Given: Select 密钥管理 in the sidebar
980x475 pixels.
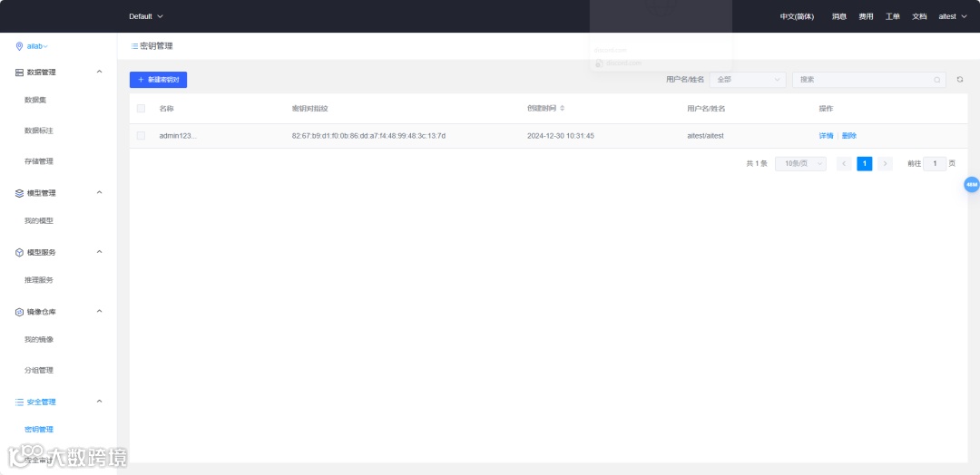Looking at the screenshot, I should 39,430.
